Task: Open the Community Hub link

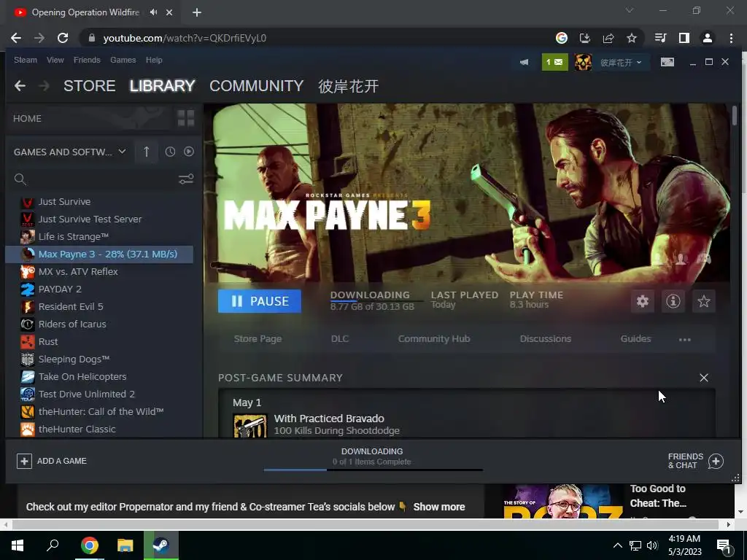Action: 434,339
